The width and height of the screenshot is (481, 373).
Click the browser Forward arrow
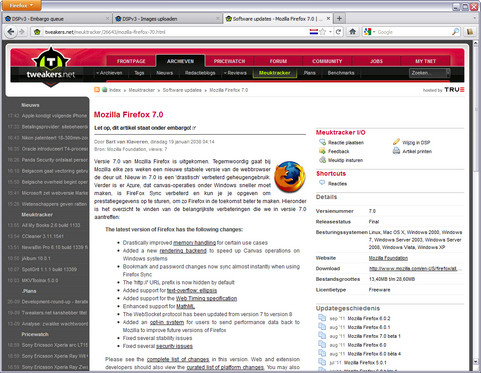click(x=22, y=32)
